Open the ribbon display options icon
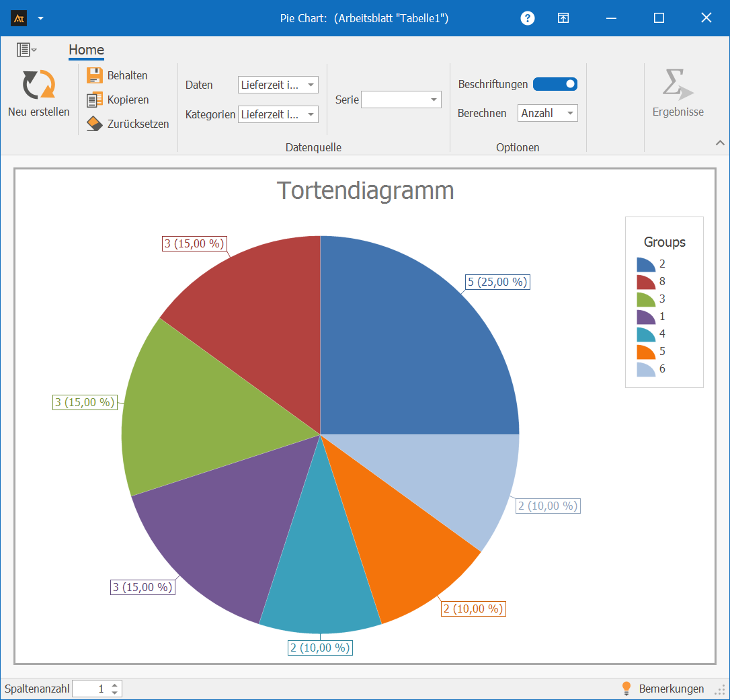This screenshot has width=730, height=700. (x=563, y=18)
